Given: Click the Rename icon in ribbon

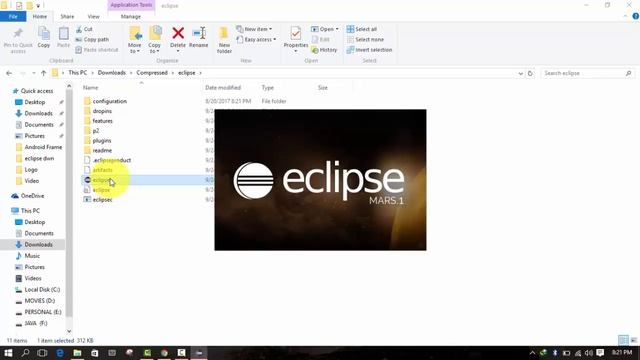Looking at the screenshot, I should tap(199, 33).
